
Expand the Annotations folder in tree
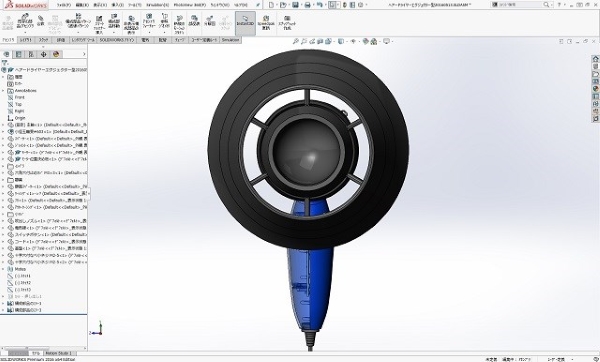click(3, 91)
